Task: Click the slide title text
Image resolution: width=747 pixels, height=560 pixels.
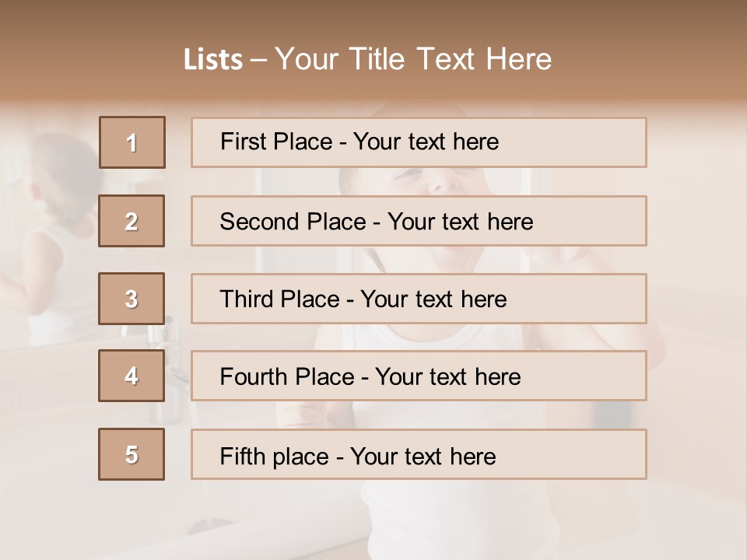Action: (x=367, y=59)
